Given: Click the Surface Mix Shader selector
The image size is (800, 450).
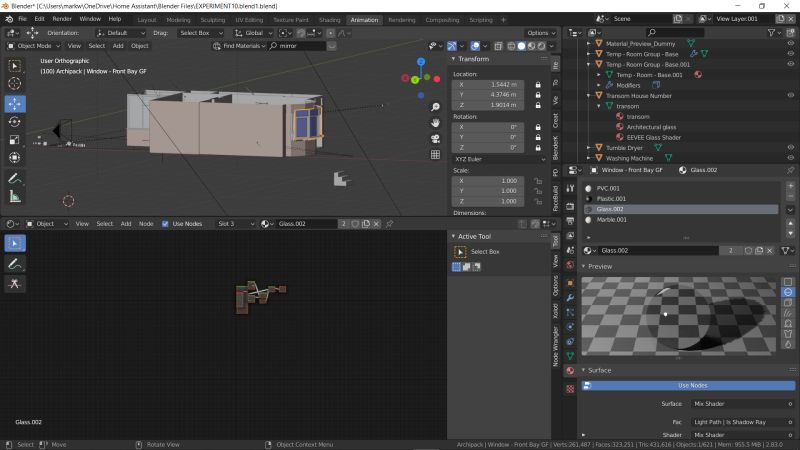Looking at the screenshot, I should [x=740, y=404].
